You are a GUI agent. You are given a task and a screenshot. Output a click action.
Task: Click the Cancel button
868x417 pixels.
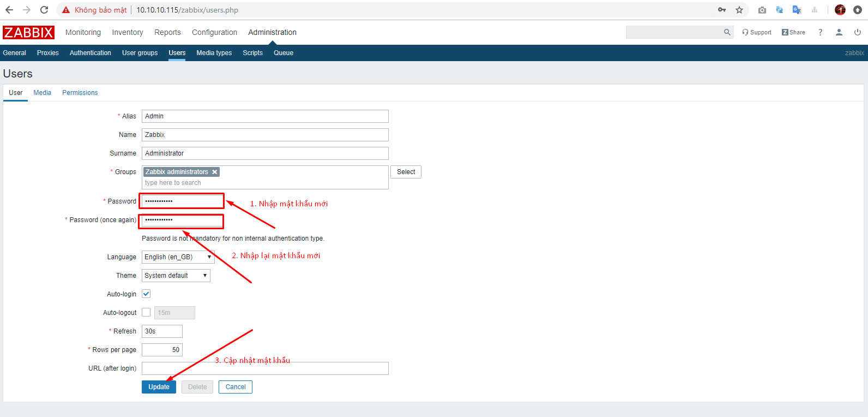coord(236,387)
